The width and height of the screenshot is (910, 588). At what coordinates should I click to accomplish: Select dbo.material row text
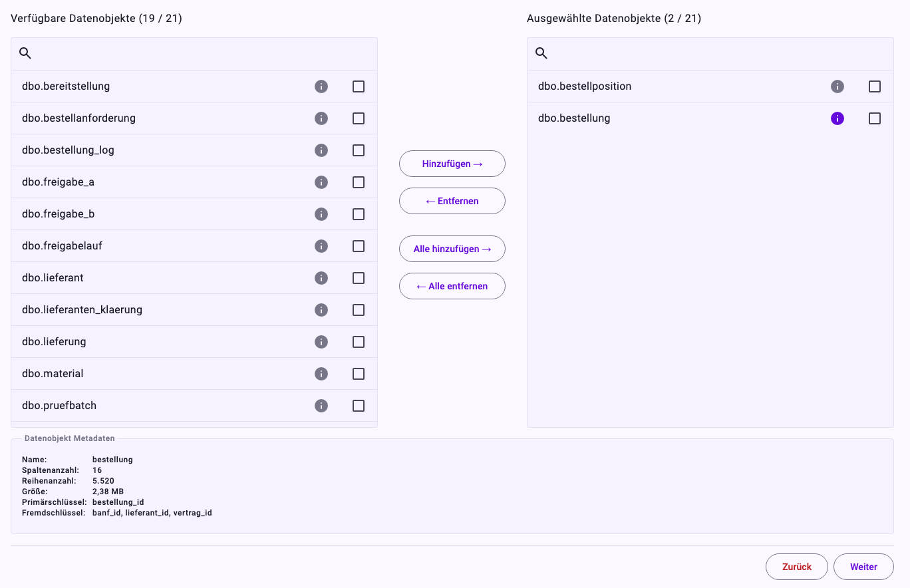[x=53, y=374]
